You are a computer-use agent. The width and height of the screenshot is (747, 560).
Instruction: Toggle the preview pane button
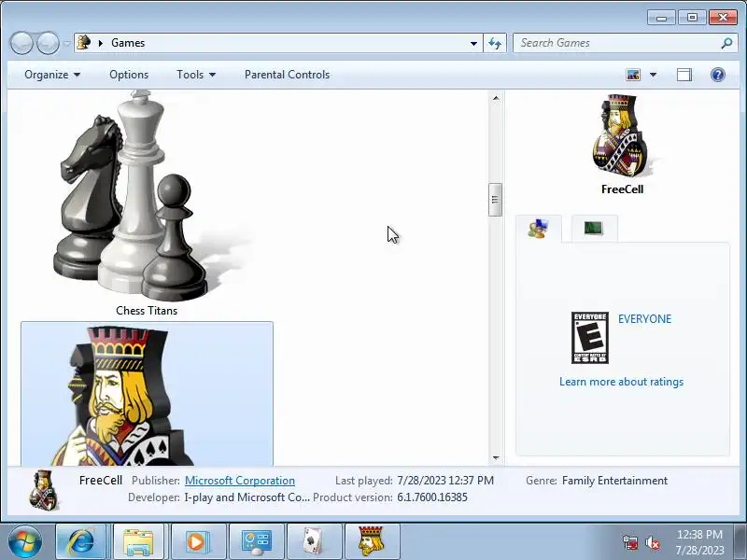684,75
